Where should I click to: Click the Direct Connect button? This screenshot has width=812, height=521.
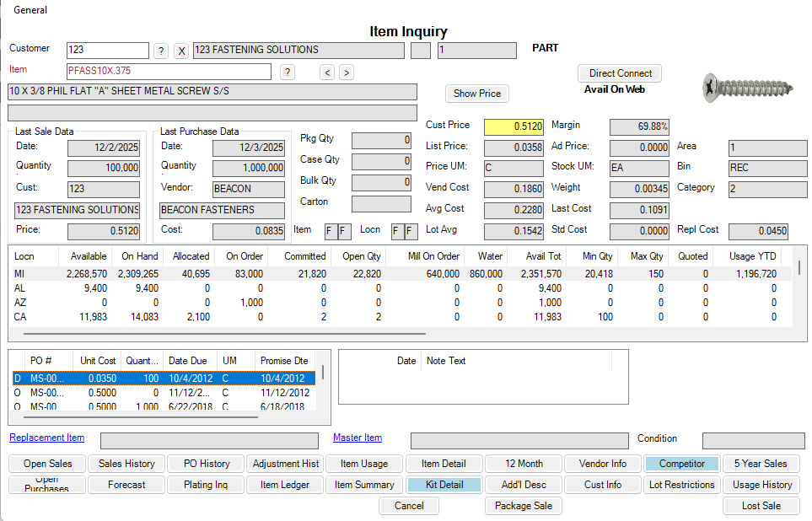pyautogui.click(x=620, y=73)
